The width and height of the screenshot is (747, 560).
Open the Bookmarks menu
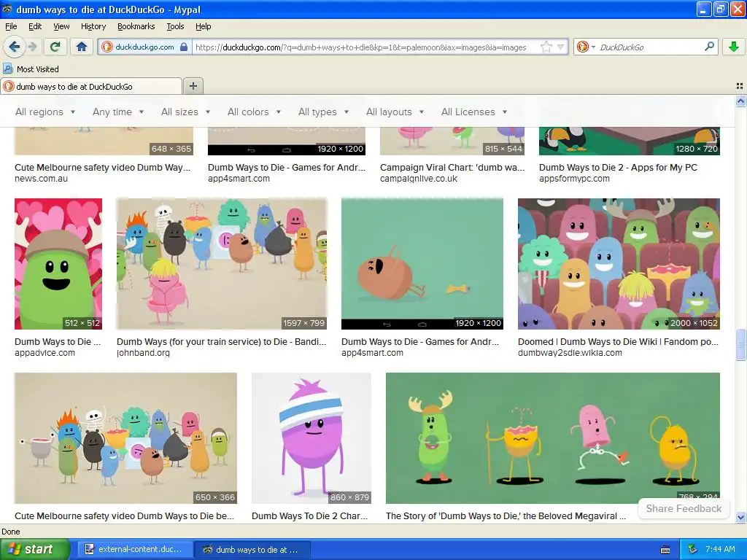(x=136, y=26)
